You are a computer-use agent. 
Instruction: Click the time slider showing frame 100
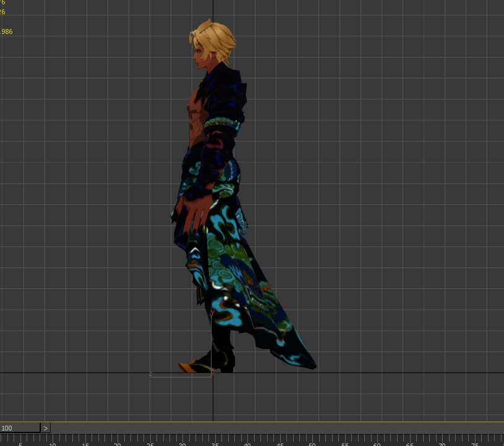pos(20,428)
